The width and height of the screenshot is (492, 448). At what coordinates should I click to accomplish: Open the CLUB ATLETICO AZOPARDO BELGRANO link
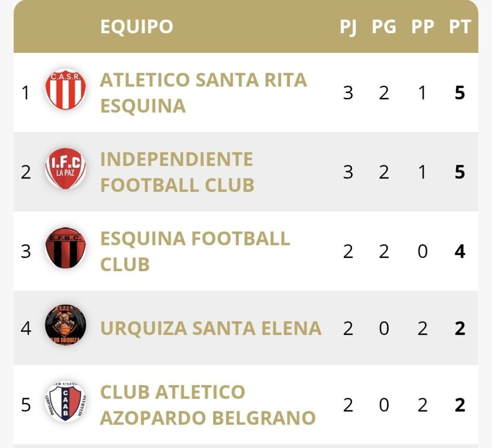[208, 405]
